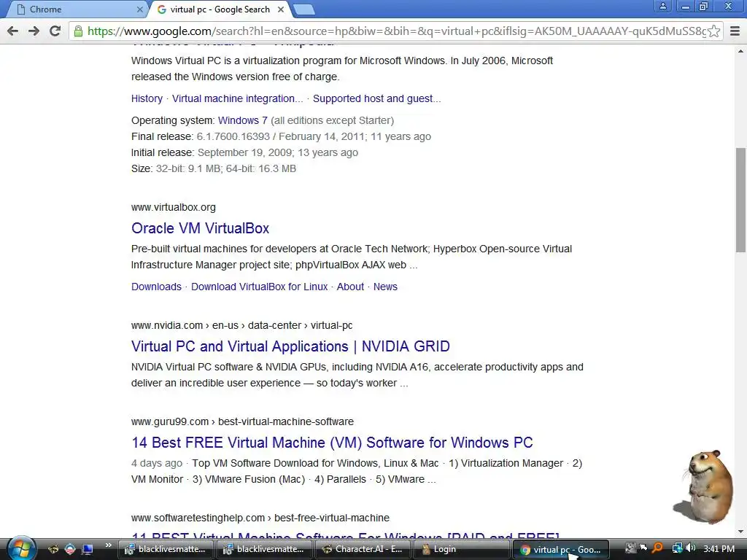This screenshot has width=747, height=560.
Task: Open Virtual machine integration link
Action: coord(237,98)
